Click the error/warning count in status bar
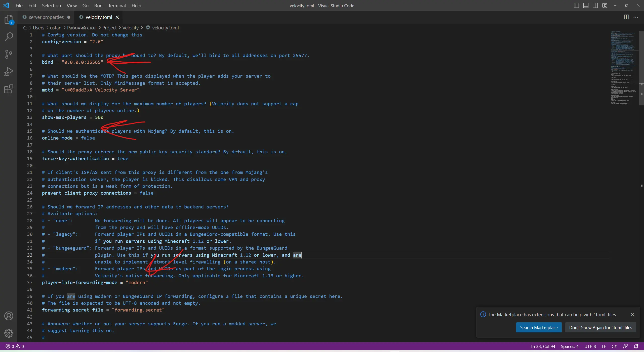The height and width of the screenshot is (352, 644). point(14,346)
